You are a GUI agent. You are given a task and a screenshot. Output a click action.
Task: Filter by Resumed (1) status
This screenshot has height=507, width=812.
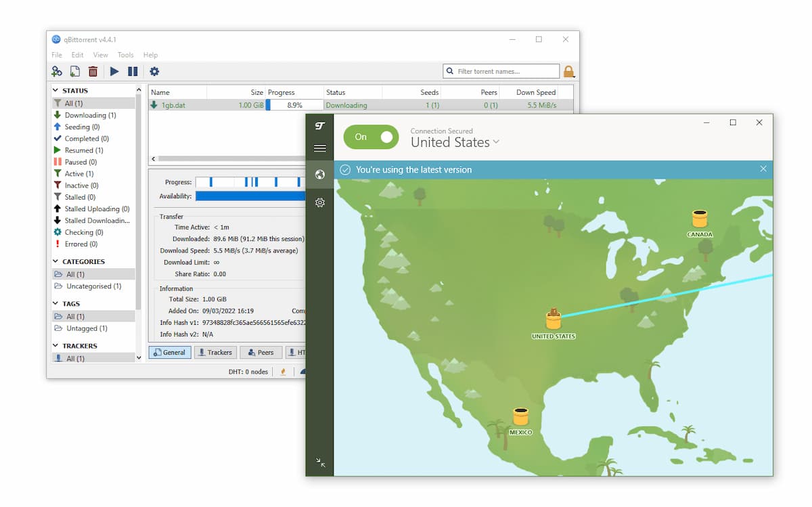pyautogui.click(x=93, y=150)
